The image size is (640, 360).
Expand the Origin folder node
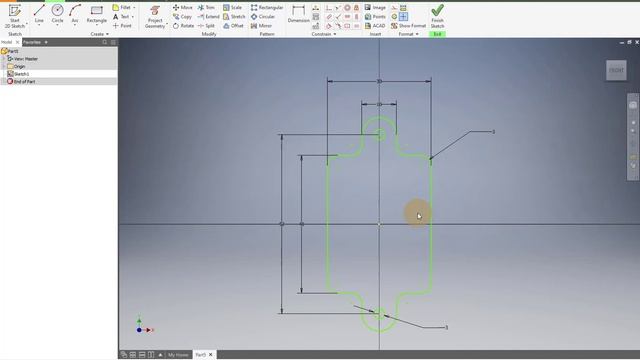[x=4, y=66]
